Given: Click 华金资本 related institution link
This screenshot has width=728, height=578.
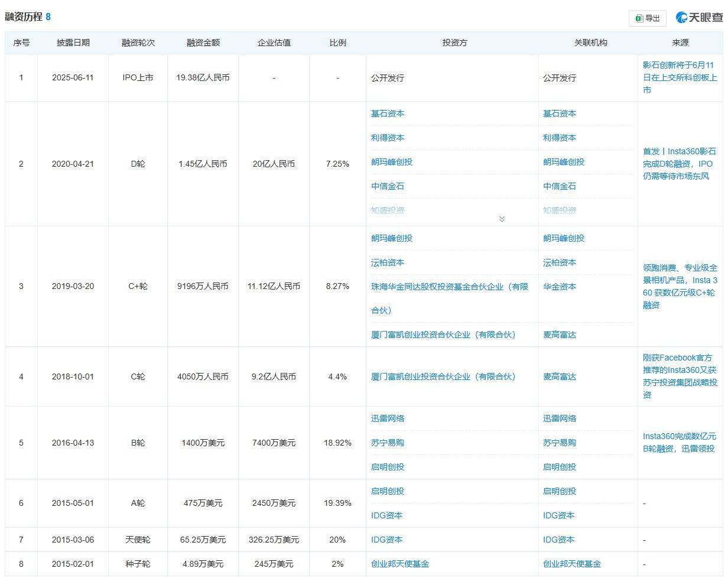Looking at the screenshot, I should pos(560,287).
